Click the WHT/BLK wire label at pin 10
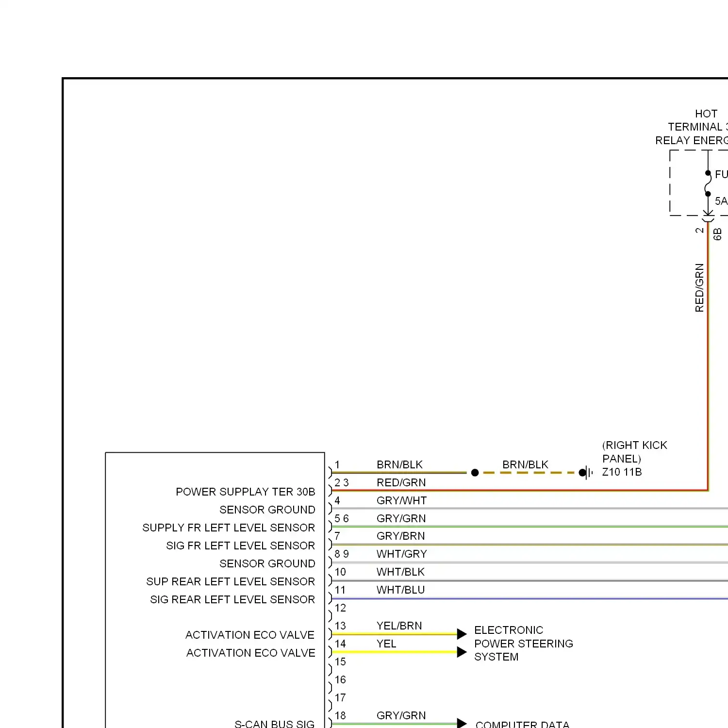 pos(400,572)
